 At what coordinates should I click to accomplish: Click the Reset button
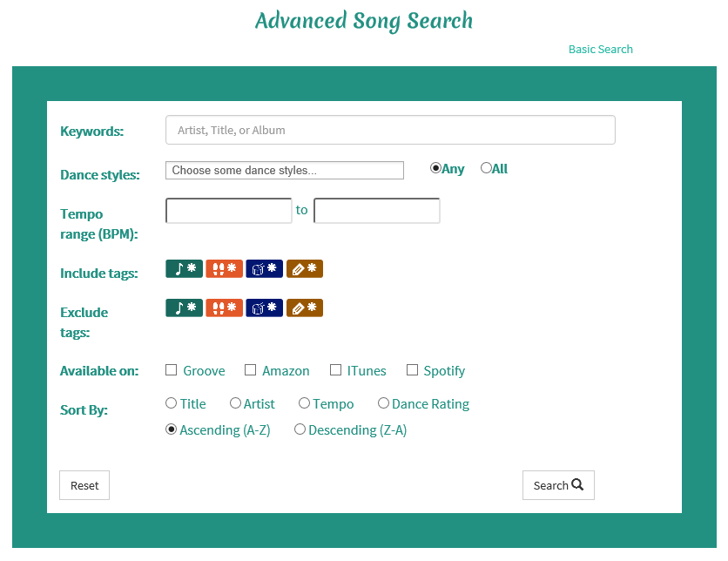click(84, 485)
